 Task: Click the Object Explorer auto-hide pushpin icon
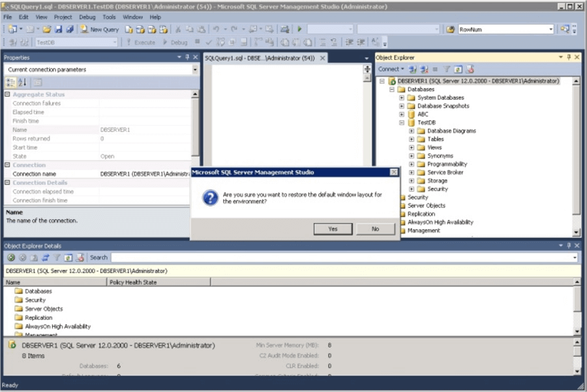pyautogui.click(x=569, y=57)
